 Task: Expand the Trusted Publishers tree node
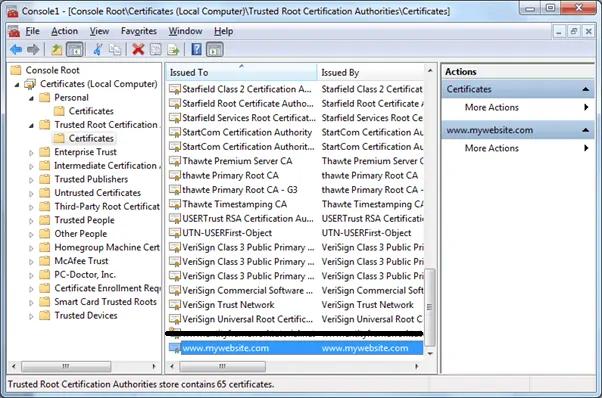(31, 180)
